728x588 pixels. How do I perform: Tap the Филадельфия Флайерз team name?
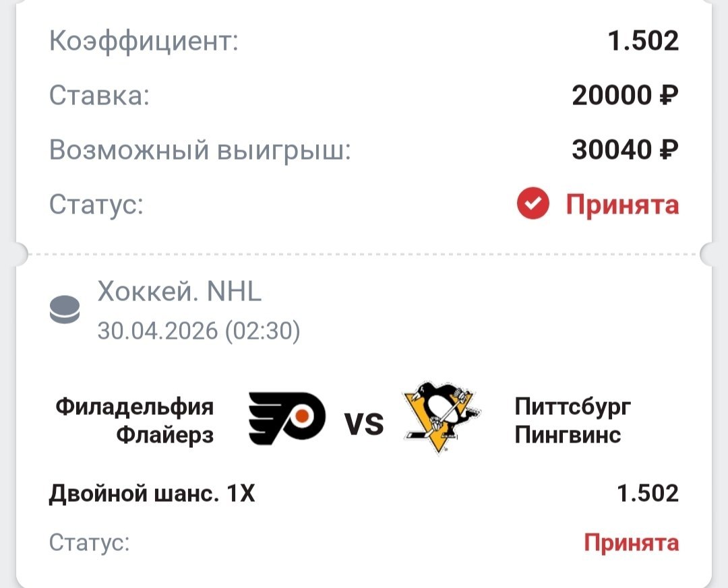click(134, 421)
